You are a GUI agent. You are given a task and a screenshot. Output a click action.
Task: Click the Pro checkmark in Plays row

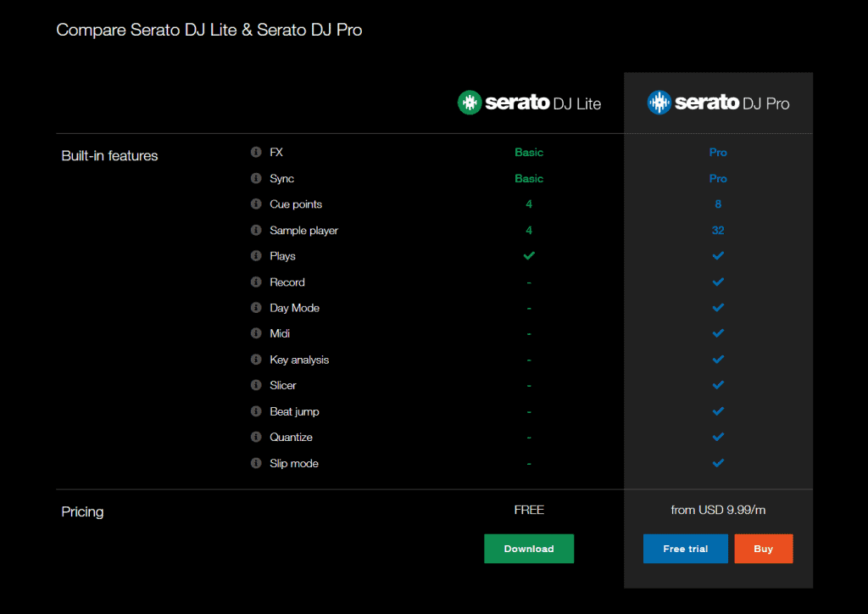(718, 256)
